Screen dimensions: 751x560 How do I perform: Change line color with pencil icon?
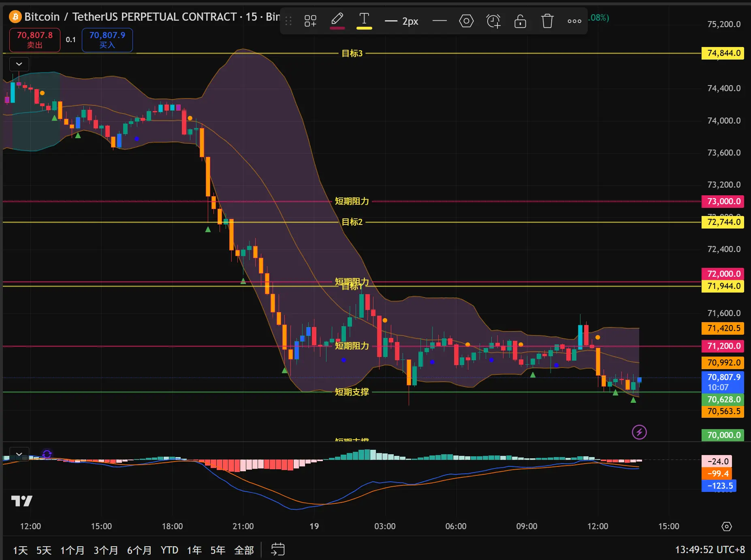click(337, 20)
